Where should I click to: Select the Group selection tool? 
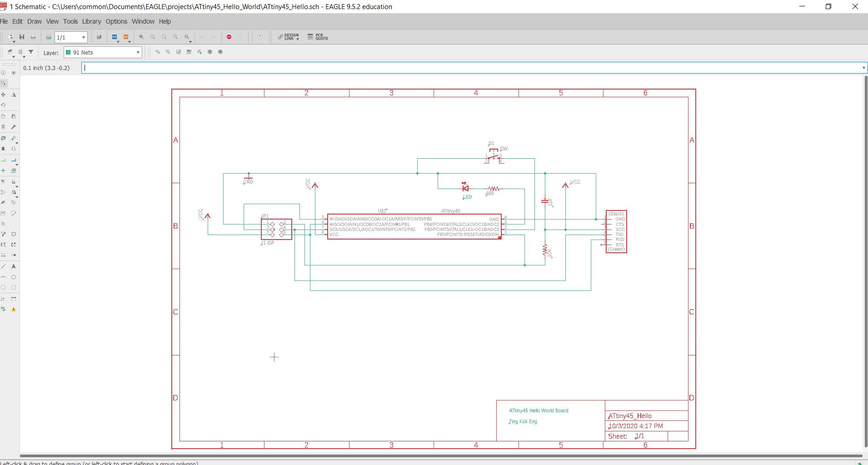3,83
